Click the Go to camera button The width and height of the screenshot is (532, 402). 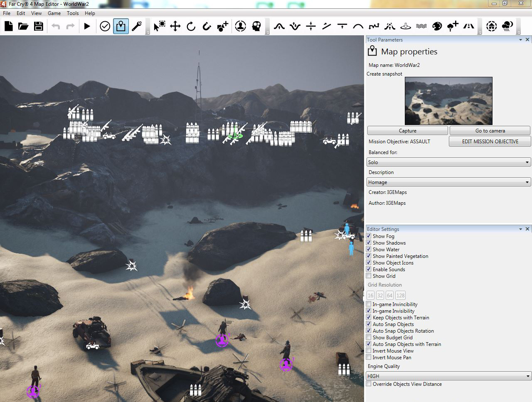tap(490, 131)
